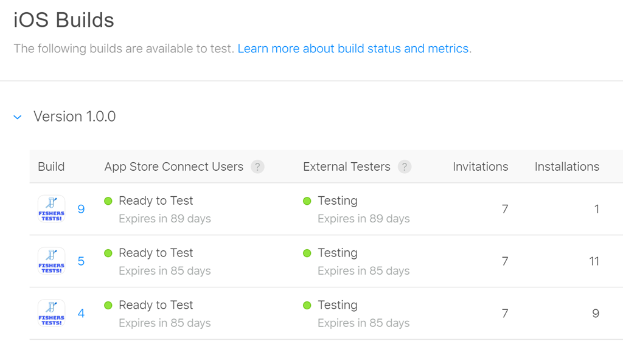Click green Testing status dot for build 4
This screenshot has width=623, height=364.
pyautogui.click(x=307, y=306)
